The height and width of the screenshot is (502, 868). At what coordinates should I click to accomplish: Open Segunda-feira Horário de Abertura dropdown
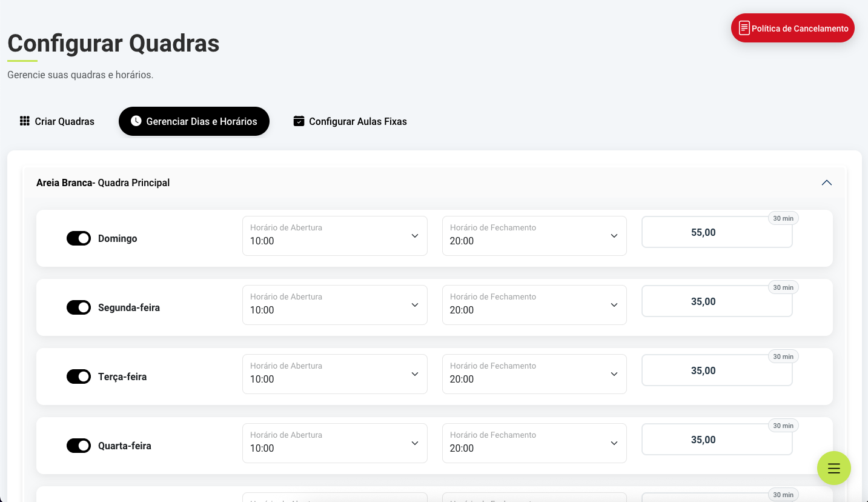click(x=335, y=305)
